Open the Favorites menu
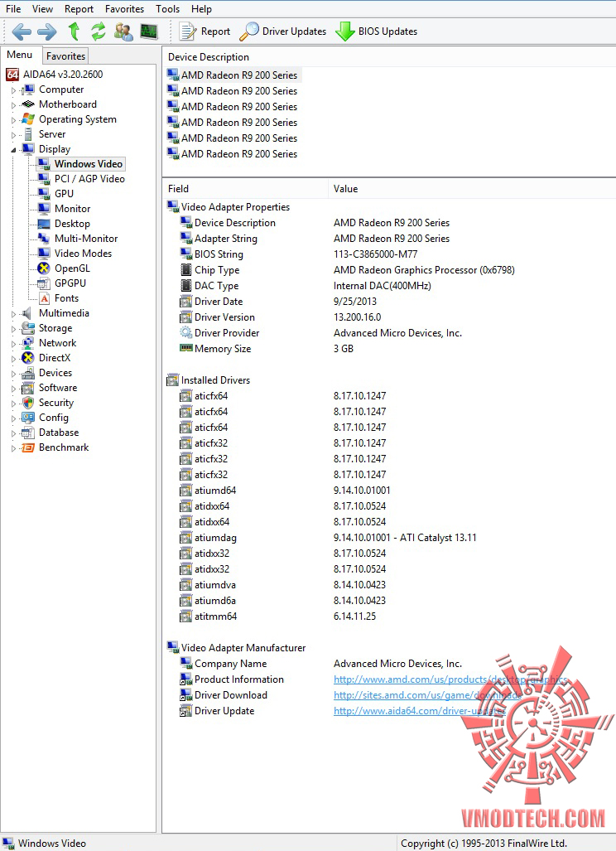 [x=124, y=8]
